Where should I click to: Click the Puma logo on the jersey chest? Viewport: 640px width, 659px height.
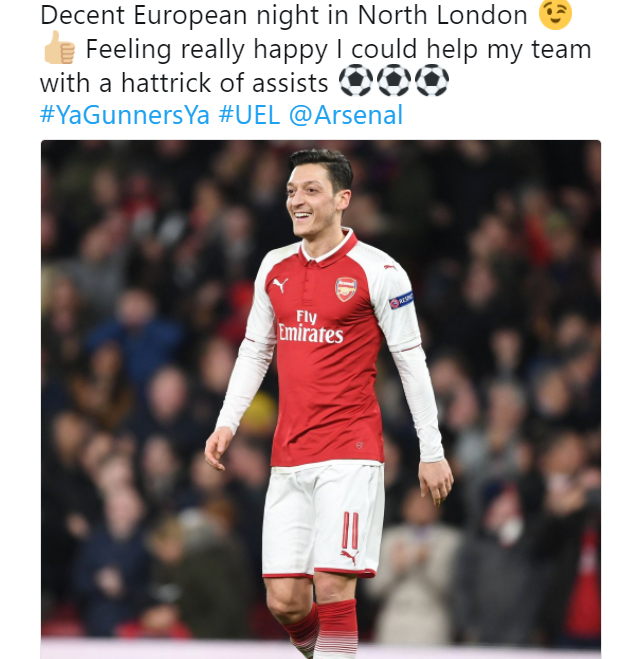(x=280, y=285)
